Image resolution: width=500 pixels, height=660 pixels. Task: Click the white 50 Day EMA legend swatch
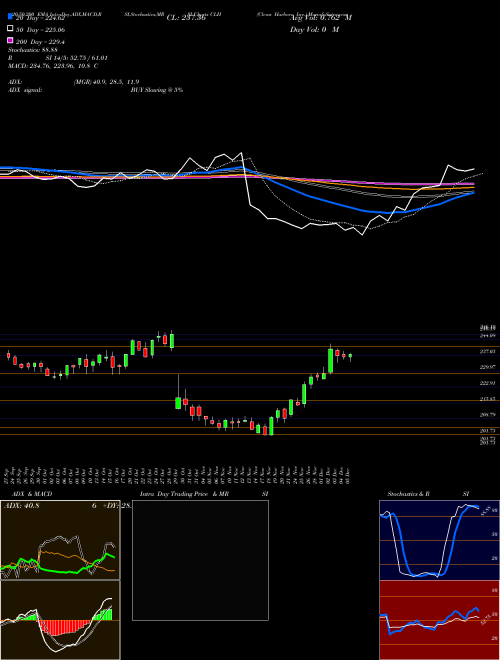click(11, 29)
